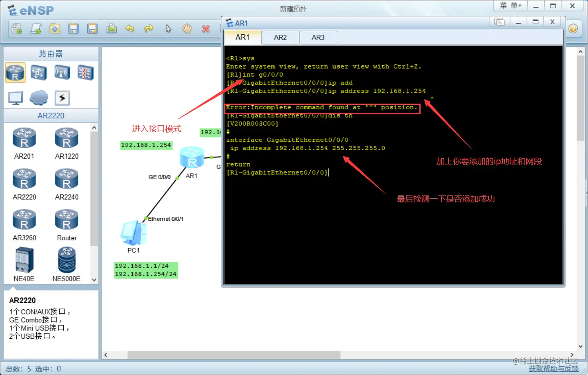The width and height of the screenshot is (588, 375).
Task: Select the connection cable lightning icon
Action: pos(62,98)
